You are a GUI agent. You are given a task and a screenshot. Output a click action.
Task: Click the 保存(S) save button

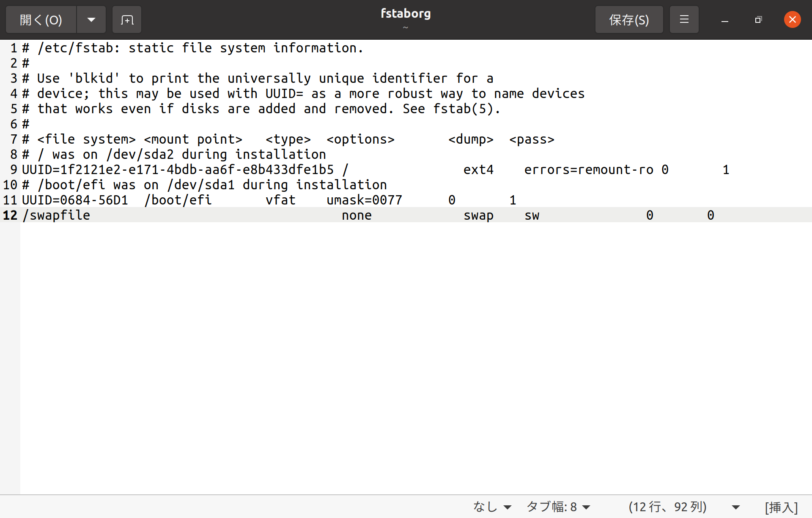pos(629,19)
